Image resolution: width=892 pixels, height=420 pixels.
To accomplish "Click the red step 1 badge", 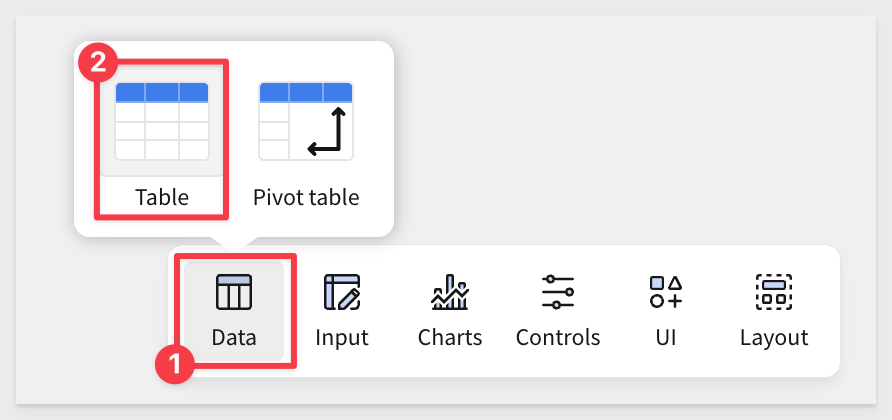I will (x=176, y=363).
